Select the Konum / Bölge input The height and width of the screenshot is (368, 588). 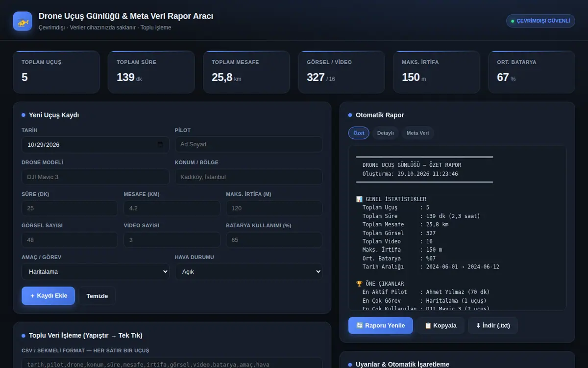[x=248, y=177]
